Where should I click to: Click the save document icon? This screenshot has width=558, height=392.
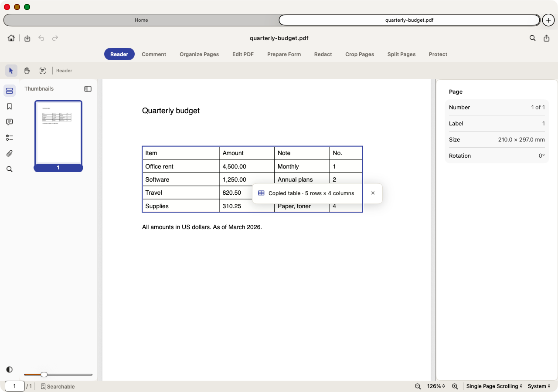click(27, 38)
